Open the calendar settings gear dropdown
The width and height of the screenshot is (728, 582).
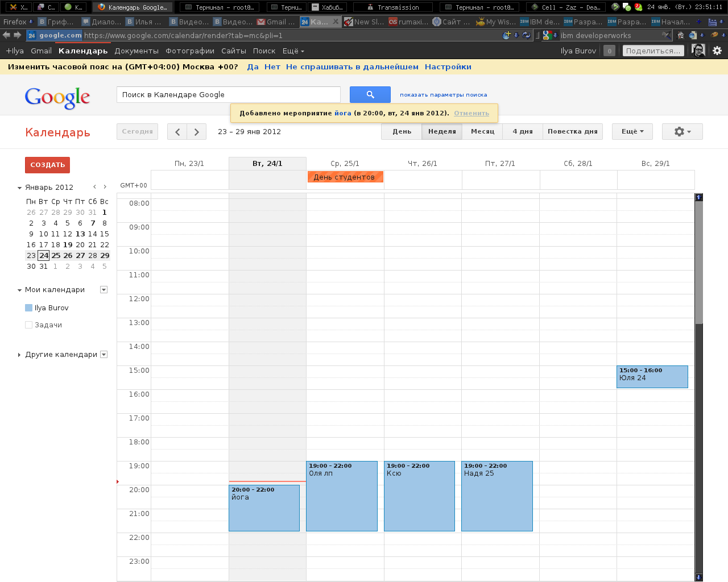click(x=682, y=132)
